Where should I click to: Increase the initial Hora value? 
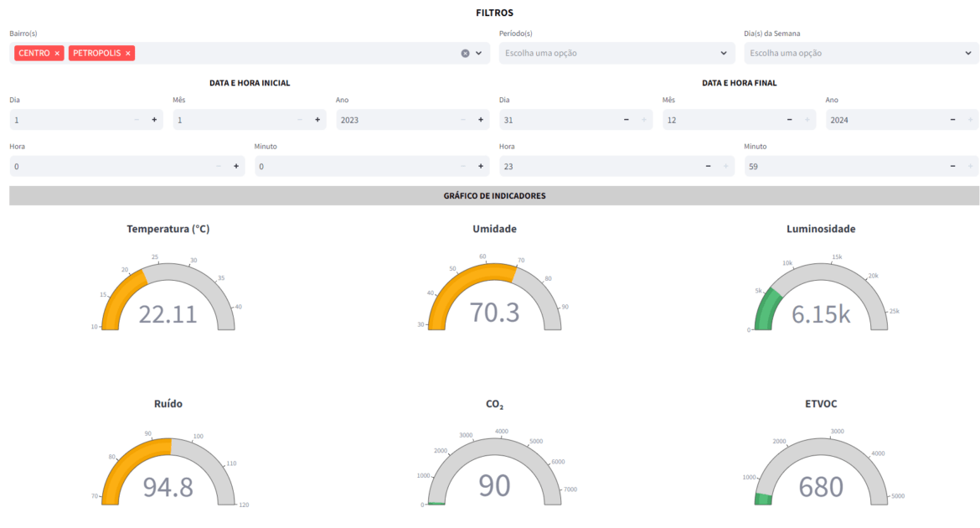click(236, 167)
